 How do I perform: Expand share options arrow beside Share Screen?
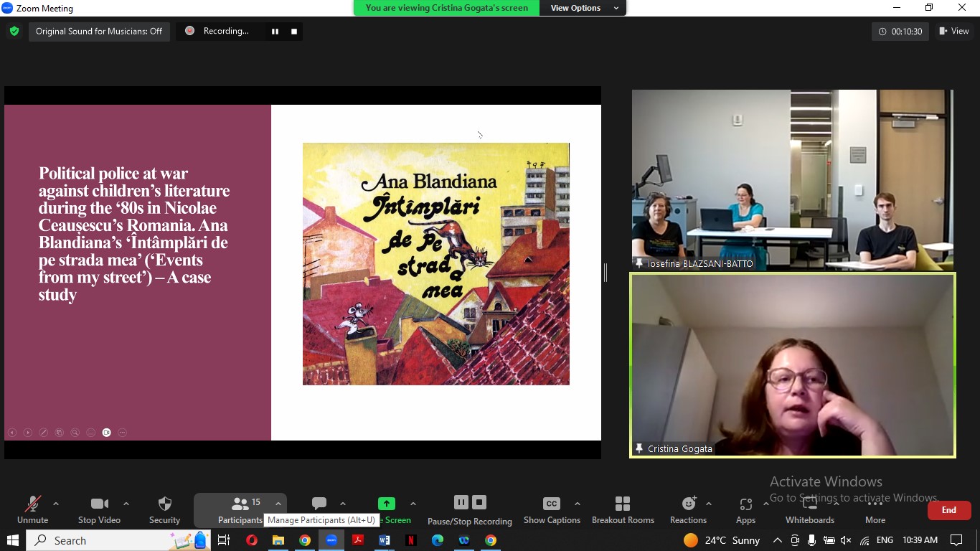pos(413,504)
